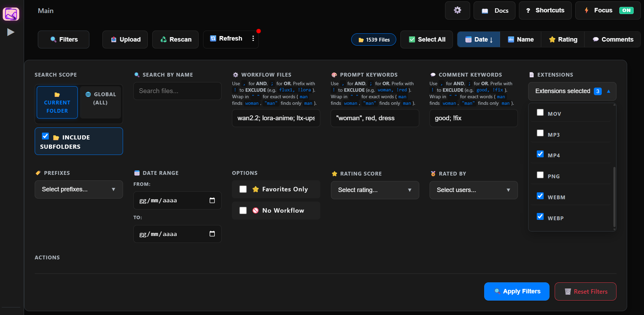Screen dimensions: 644x315
Task: Click the calendar icon beside Date Range heading
Action: tap(137, 173)
